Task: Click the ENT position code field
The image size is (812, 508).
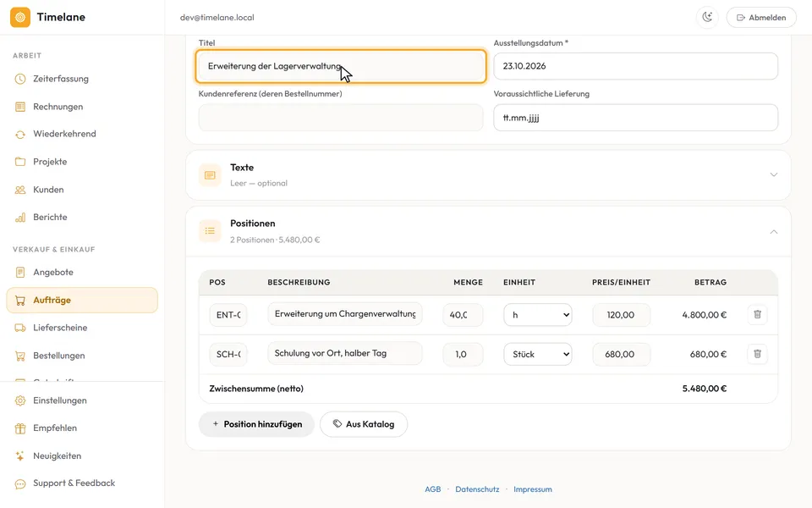Action: (x=228, y=315)
